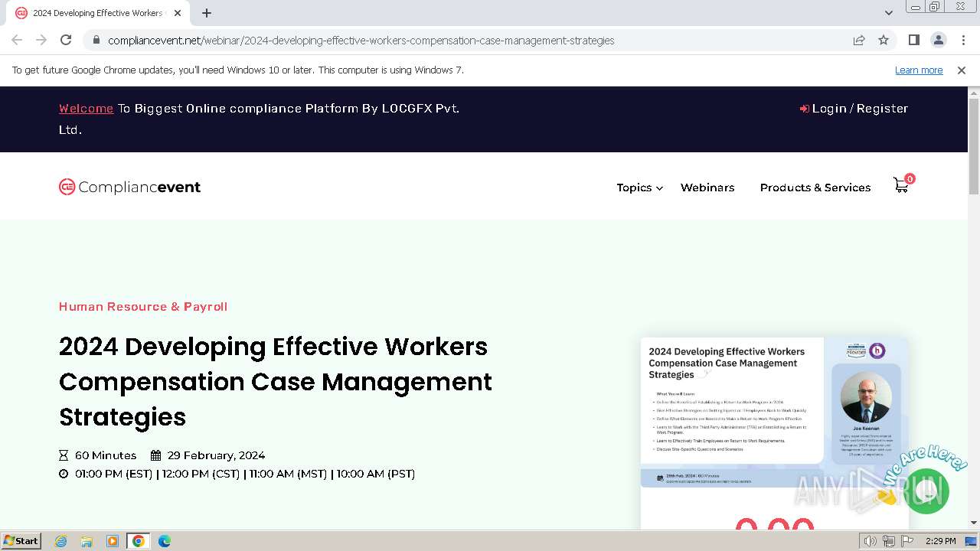
Task: Open the Chrome profile avatar icon
Action: (938, 40)
